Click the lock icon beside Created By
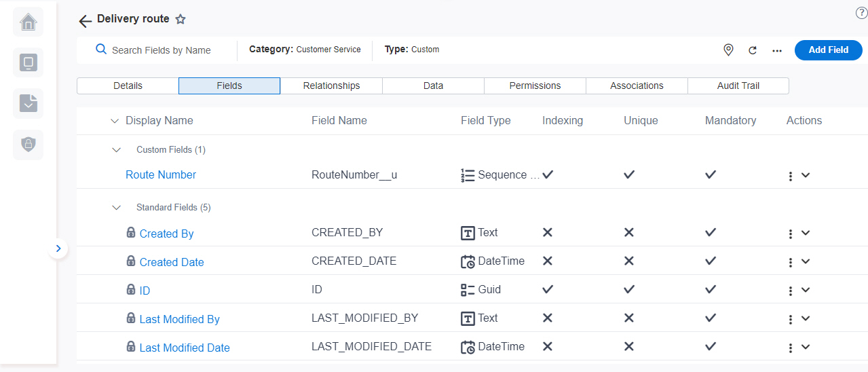The width and height of the screenshot is (868, 372). point(131,232)
